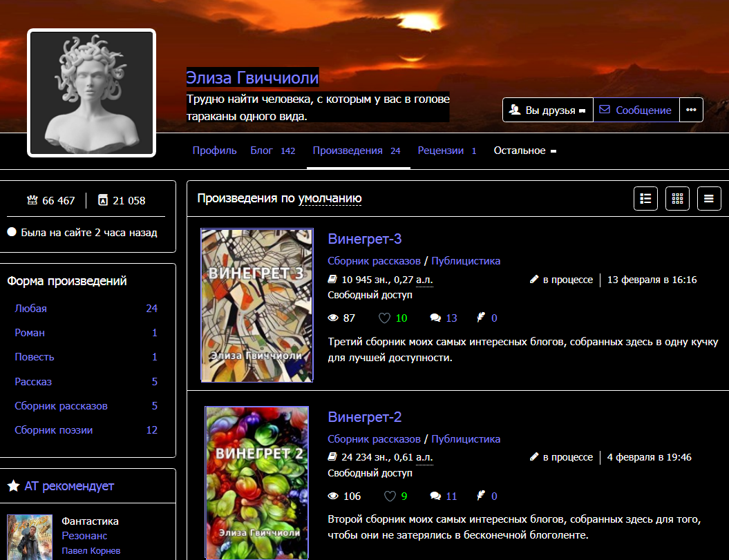Switch to detailed list view icon
The image size is (729, 560).
(645, 198)
